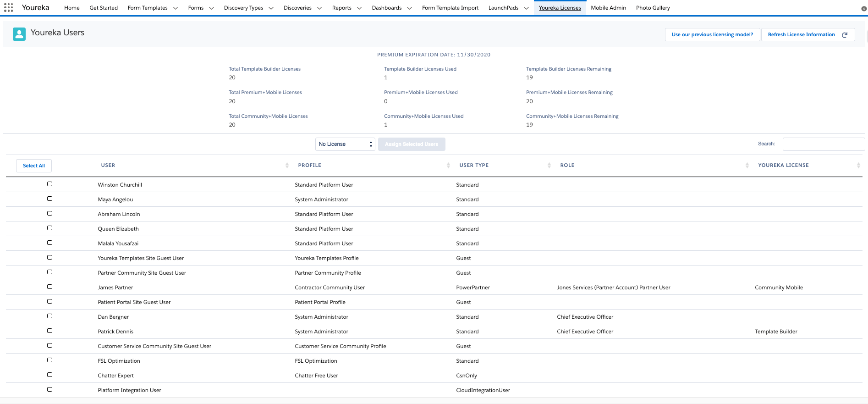
Task: Tick the Queen Elizabeth checkbox
Action: [x=49, y=228]
